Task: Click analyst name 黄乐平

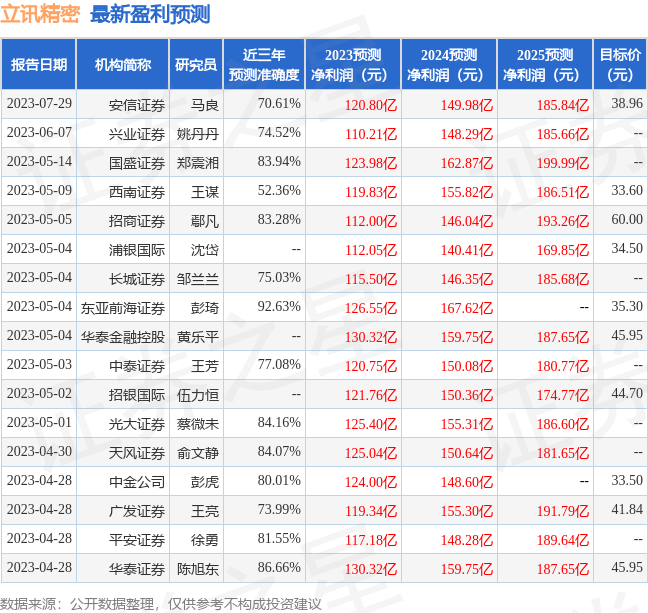Action: pyautogui.click(x=198, y=337)
